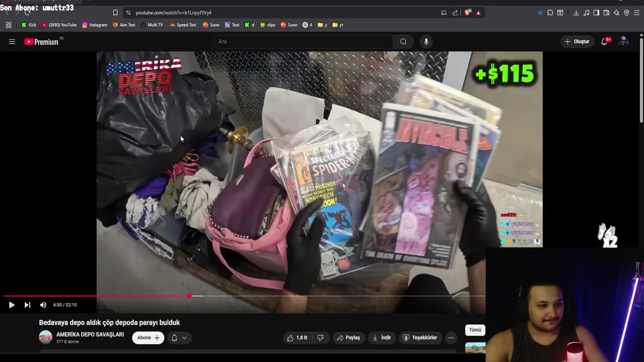Reload the page
Viewport: 644px width, 362px height.
(27, 13)
